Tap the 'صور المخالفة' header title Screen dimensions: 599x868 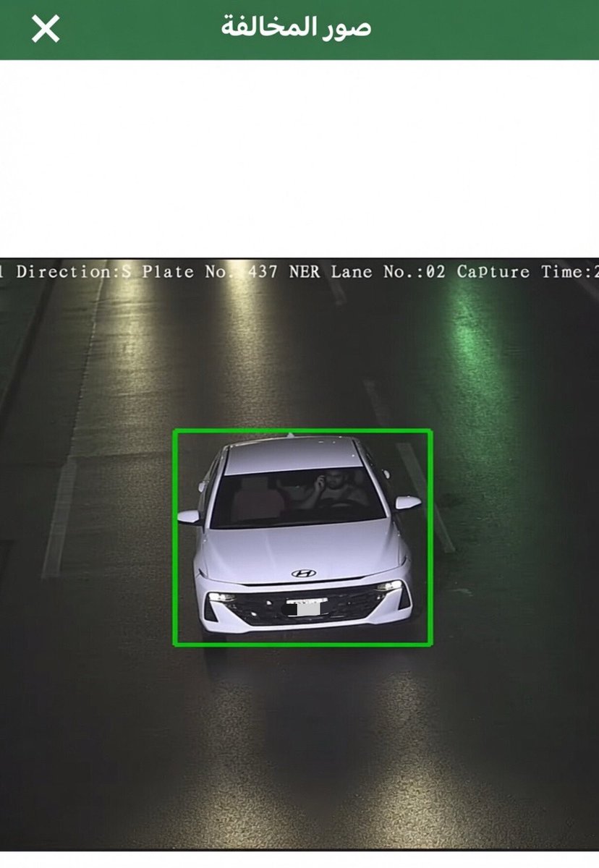pyautogui.click(x=296, y=27)
